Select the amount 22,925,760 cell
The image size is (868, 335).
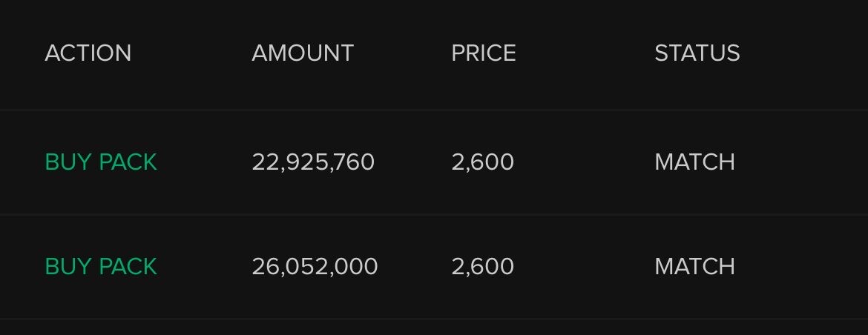(x=313, y=162)
